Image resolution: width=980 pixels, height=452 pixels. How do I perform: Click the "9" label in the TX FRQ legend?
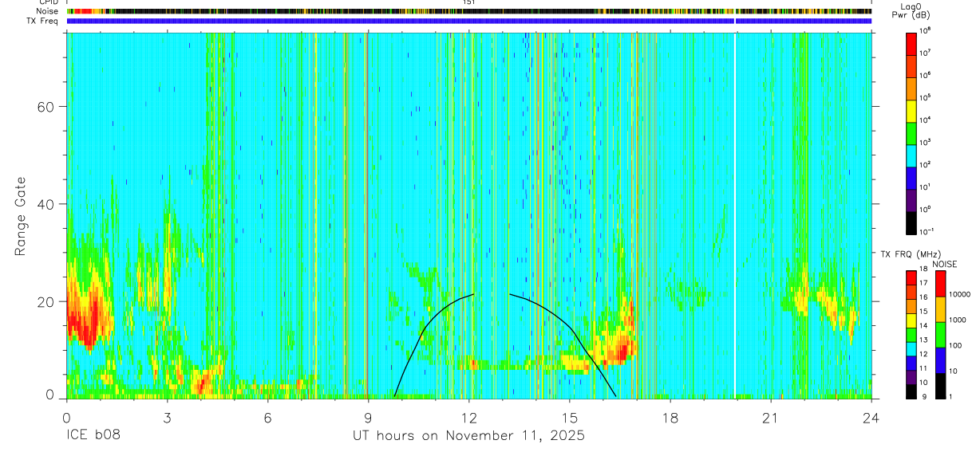click(924, 396)
